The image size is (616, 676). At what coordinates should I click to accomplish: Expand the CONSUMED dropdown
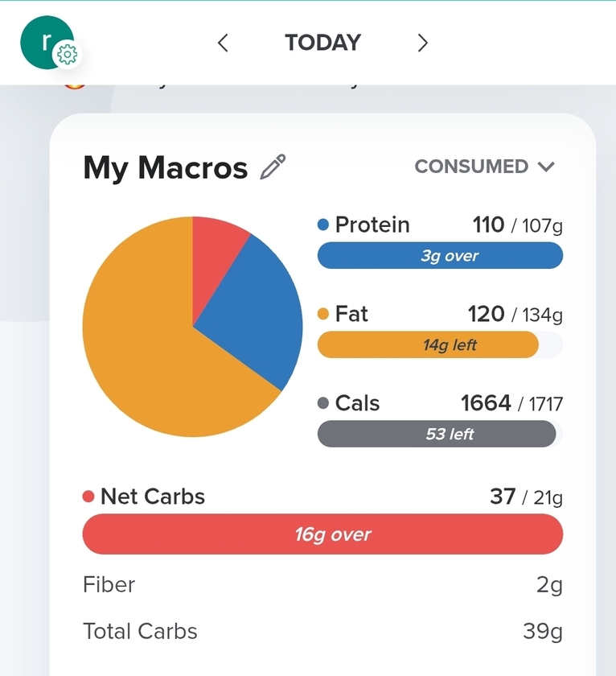click(485, 167)
